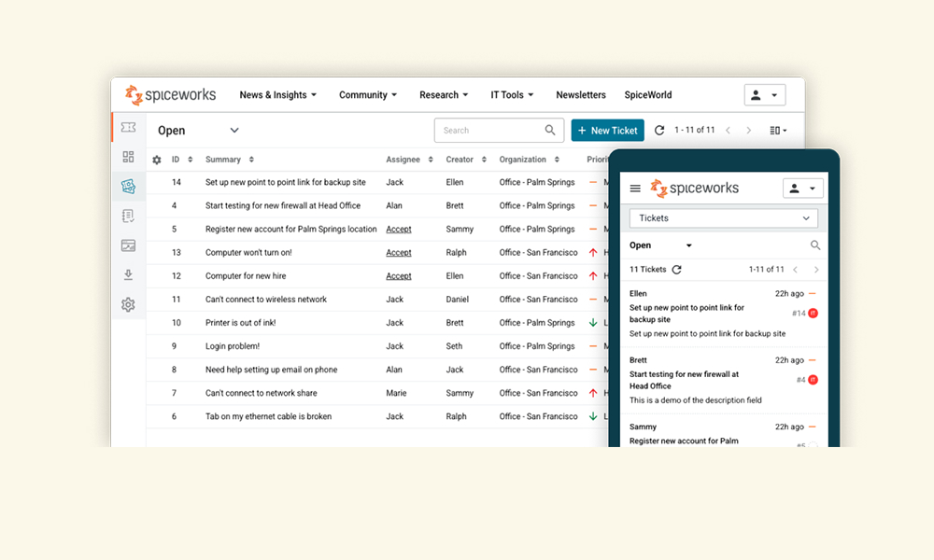Open ticket "Need help setting up email on phone"
Image resolution: width=934 pixels, height=560 pixels.
(x=271, y=370)
